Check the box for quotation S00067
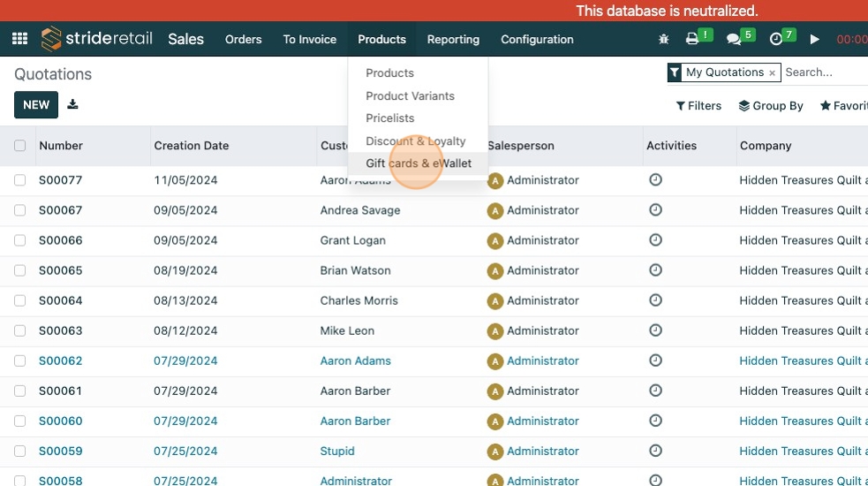 point(19,210)
